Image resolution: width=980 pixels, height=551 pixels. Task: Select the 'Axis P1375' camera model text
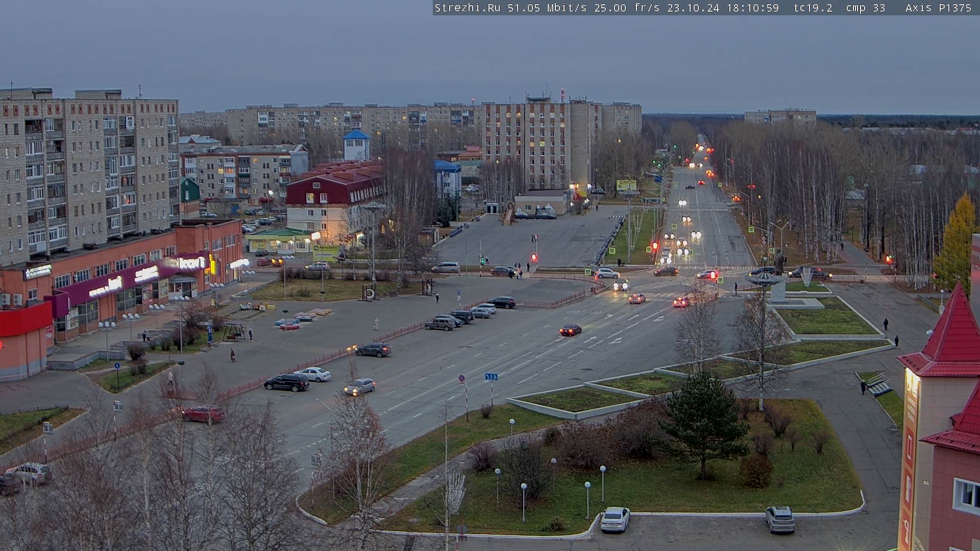point(938,8)
